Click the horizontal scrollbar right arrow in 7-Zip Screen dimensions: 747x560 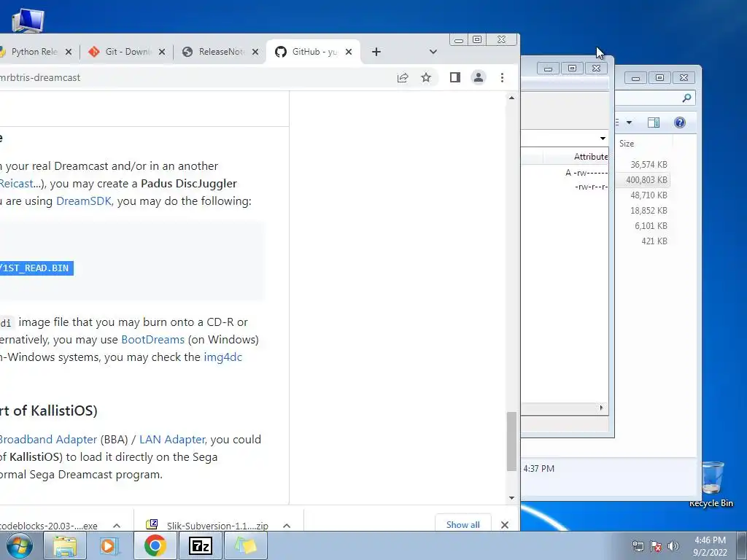tap(601, 408)
